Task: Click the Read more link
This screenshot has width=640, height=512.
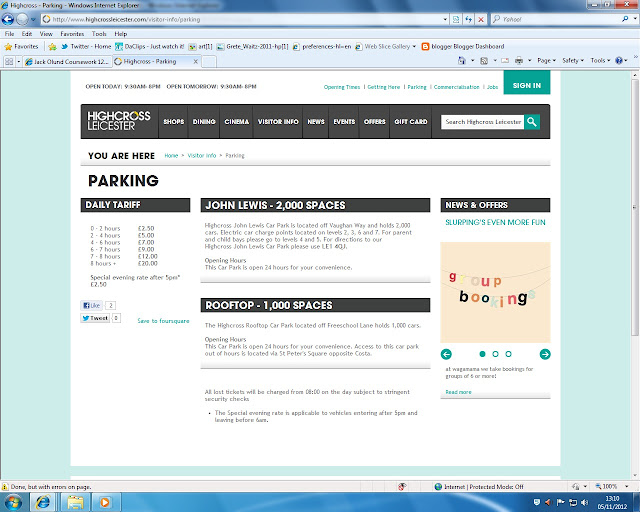Action: pyautogui.click(x=458, y=392)
